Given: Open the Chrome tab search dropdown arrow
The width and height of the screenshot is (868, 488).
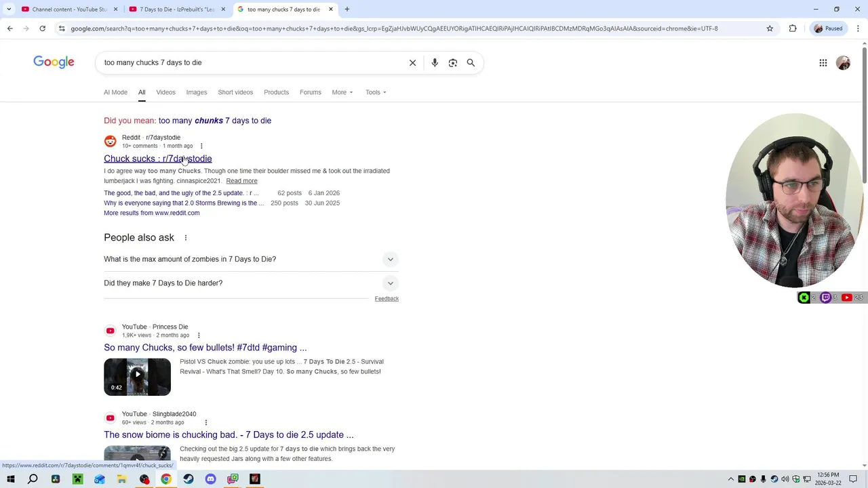Looking at the screenshot, I should point(9,9).
